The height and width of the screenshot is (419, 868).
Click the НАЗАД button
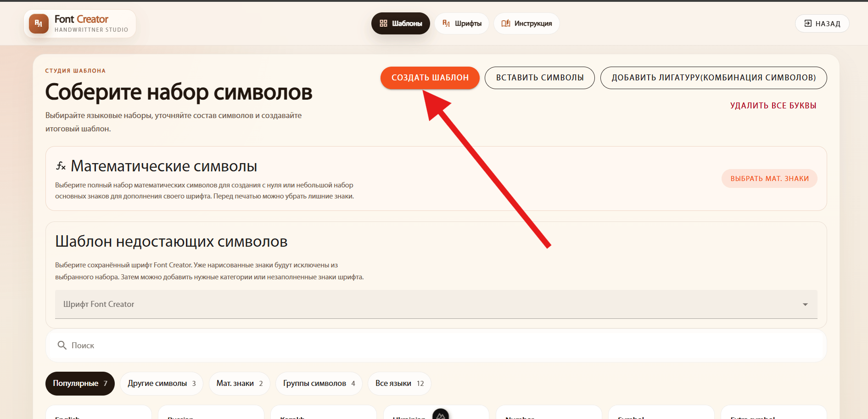(822, 23)
